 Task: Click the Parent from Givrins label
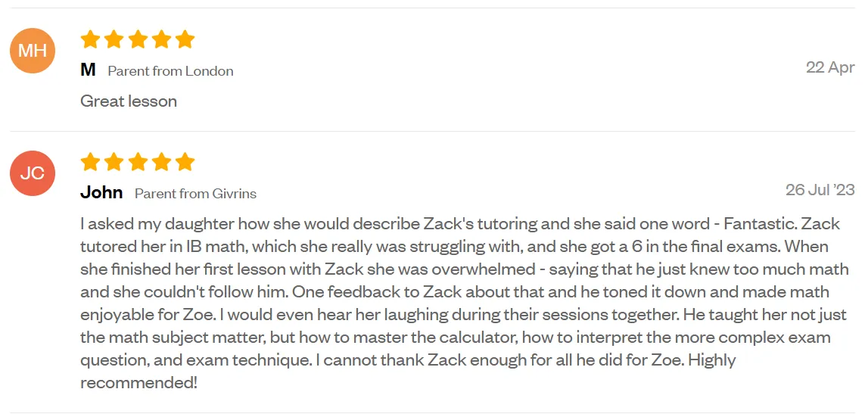tap(196, 193)
